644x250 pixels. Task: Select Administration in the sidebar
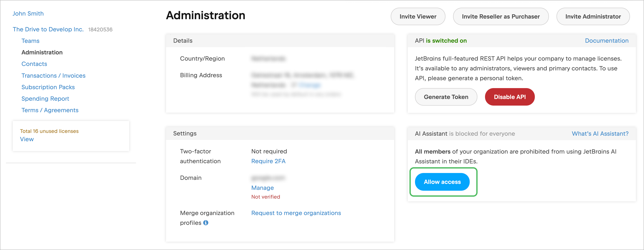[42, 52]
